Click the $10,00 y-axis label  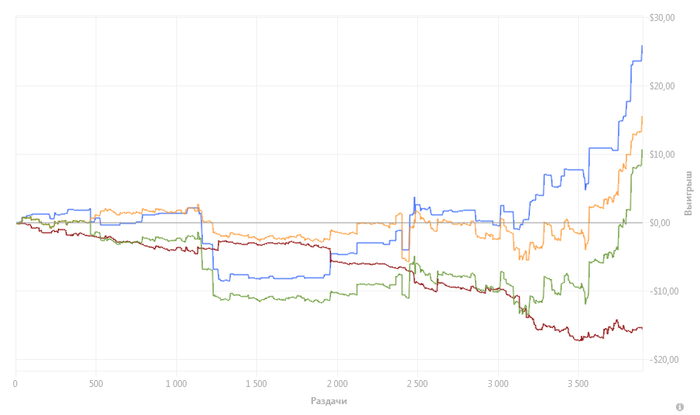[662, 154]
